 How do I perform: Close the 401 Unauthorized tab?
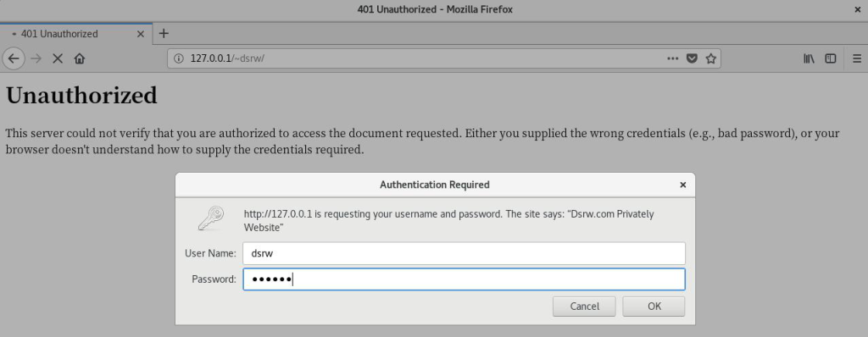coord(141,34)
